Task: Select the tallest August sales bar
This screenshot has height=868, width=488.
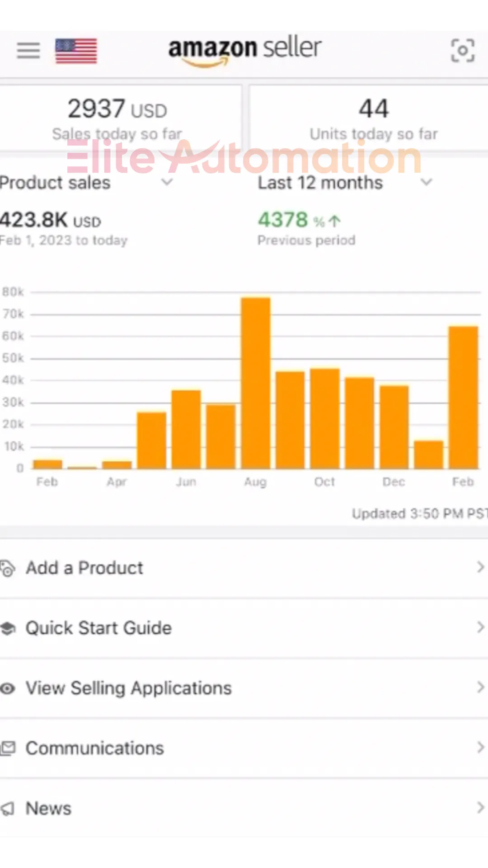Action: pos(256,383)
